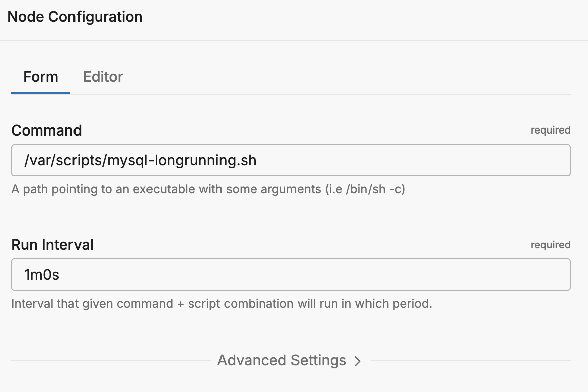Viewport: 588px width, 392px height.
Task: Click the required tag beside Run Interval
Action: [x=550, y=245]
